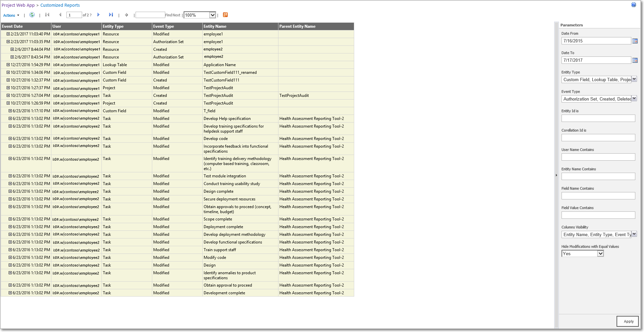644x332 pixels.
Task: Click the Apply button
Action: coord(628,321)
